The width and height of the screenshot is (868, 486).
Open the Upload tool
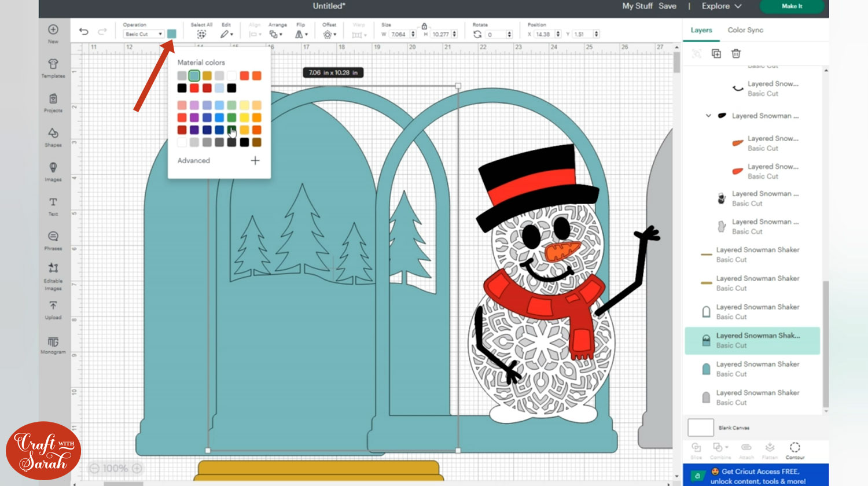click(x=53, y=310)
